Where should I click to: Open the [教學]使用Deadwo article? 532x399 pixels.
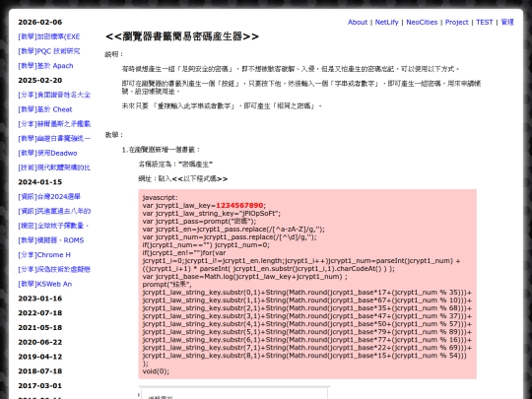coord(47,153)
